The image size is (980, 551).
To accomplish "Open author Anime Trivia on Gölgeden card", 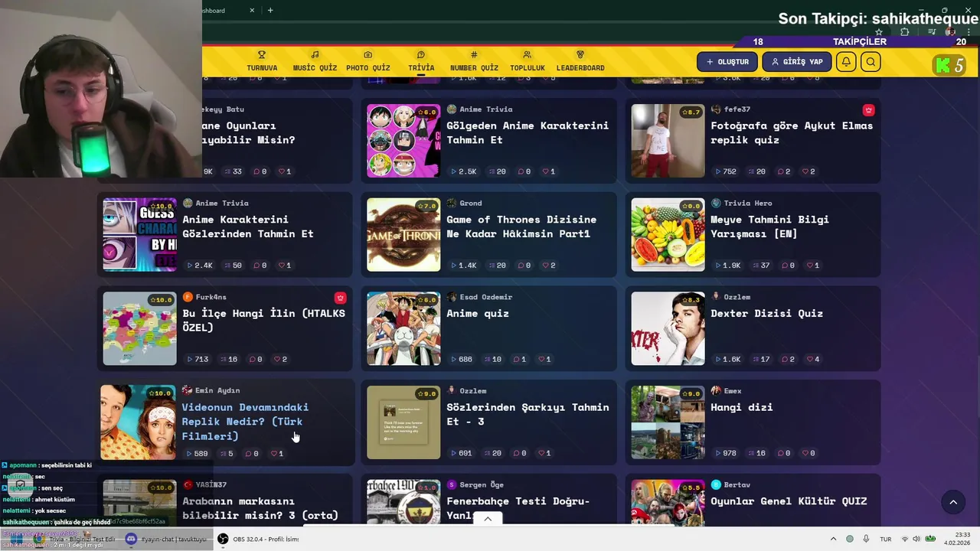I will [x=485, y=109].
